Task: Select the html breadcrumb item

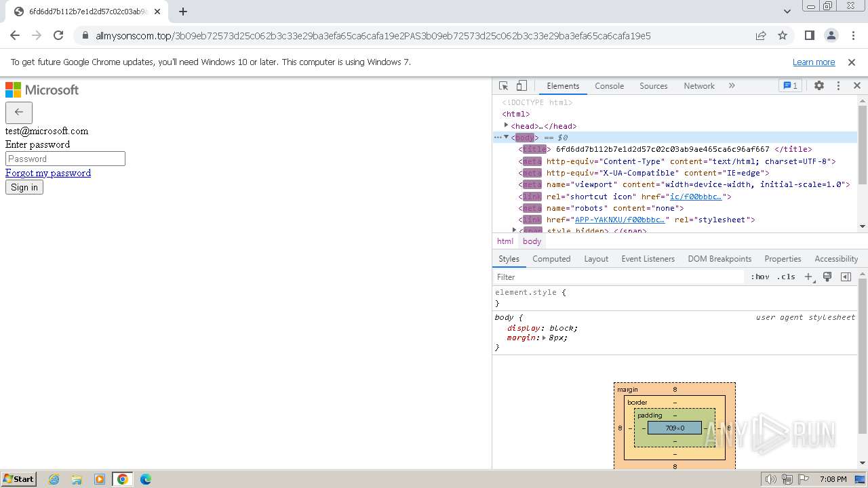Action: [505, 241]
